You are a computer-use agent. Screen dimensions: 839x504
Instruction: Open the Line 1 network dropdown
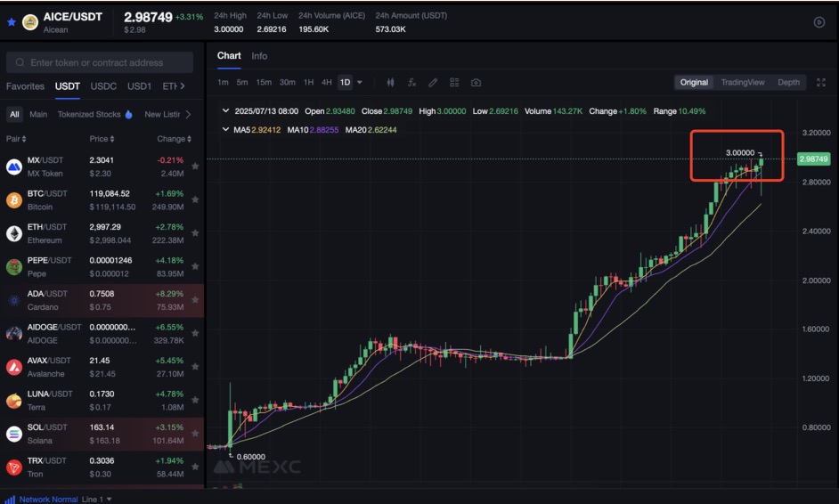coord(97,500)
